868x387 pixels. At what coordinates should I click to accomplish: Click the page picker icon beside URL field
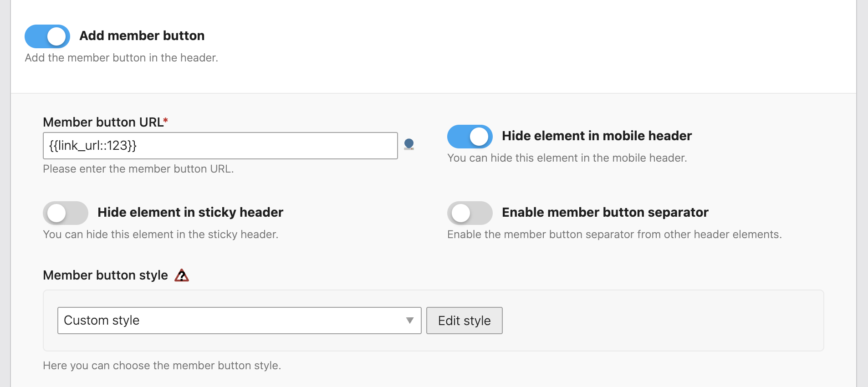(x=409, y=144)
